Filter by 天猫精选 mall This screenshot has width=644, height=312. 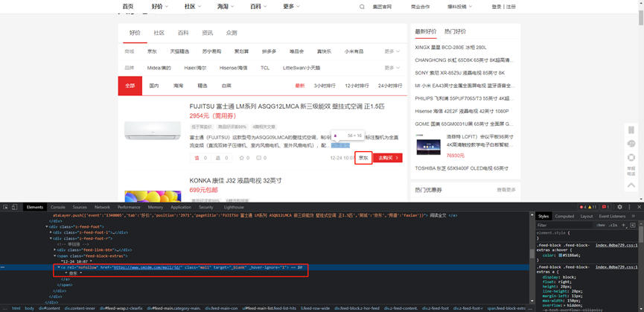(179, 51)
